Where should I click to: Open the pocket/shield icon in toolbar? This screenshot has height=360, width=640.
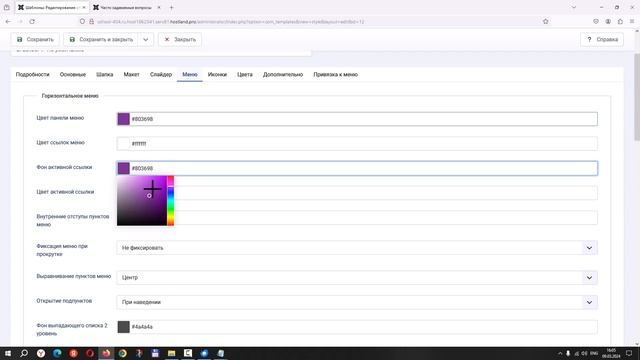(x=596, y=22)
